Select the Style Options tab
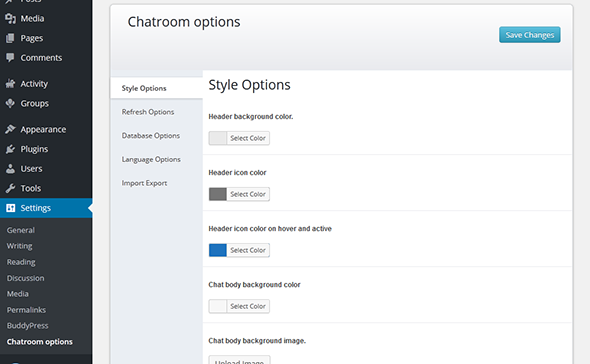 [156, 88]
